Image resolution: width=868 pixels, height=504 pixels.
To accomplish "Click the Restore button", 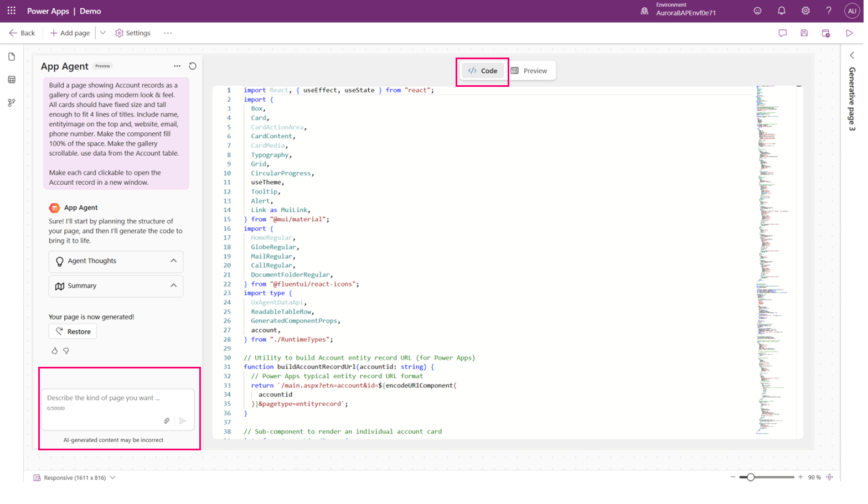I will click(x=73, y=331).
